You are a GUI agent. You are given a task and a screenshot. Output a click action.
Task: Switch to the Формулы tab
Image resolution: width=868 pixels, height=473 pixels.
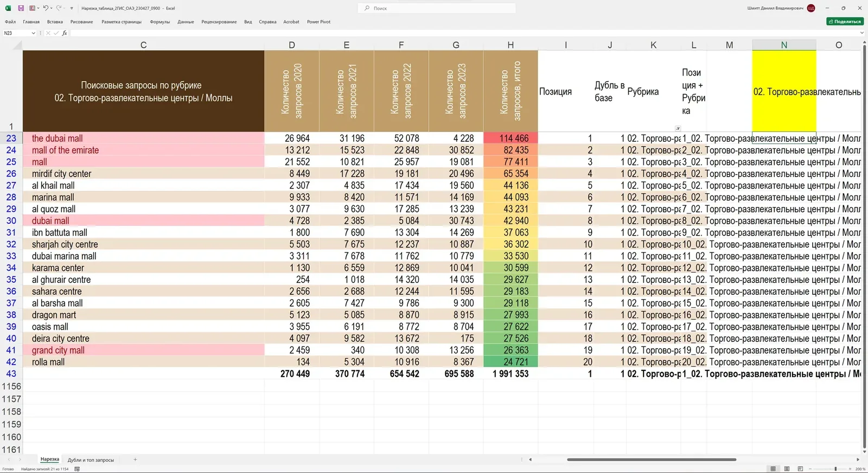click(160, 22)
